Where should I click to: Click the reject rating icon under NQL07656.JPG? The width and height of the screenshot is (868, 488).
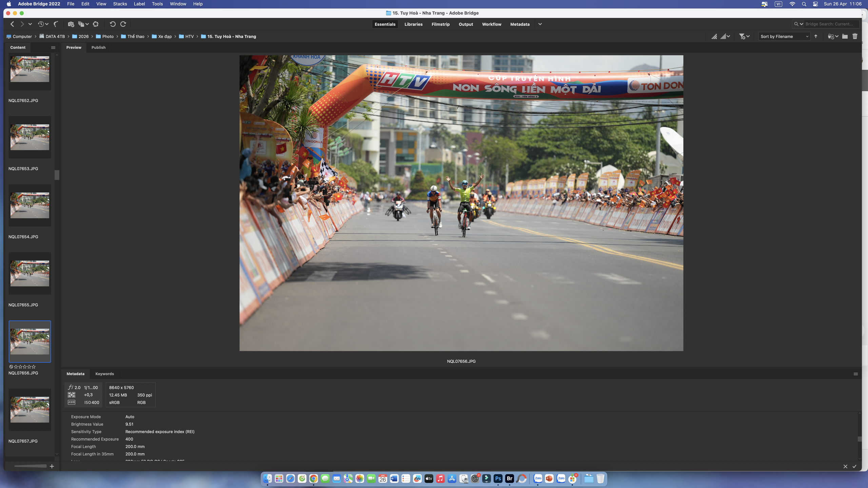pyautogui.click(x=11, y=367)
